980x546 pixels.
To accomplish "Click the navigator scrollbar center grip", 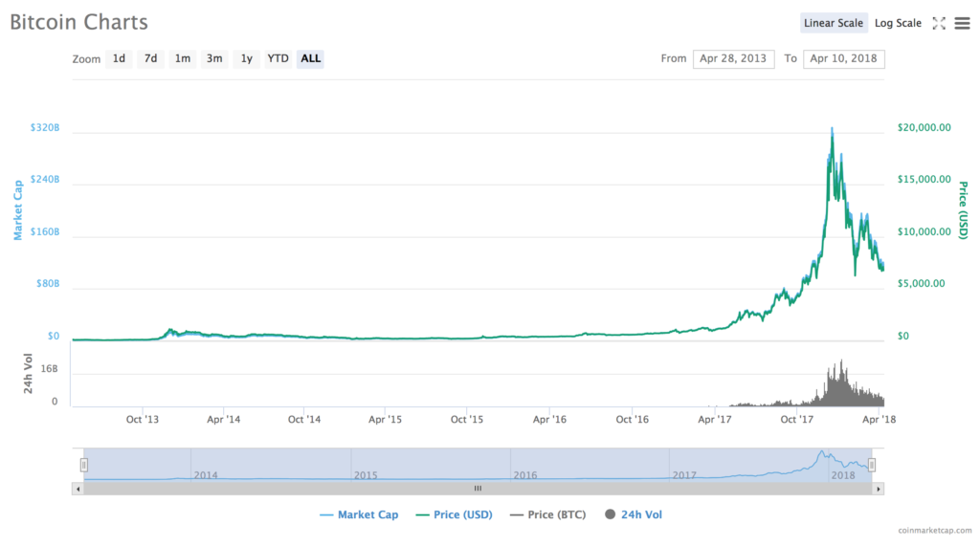I will click(x=479, y=490).
